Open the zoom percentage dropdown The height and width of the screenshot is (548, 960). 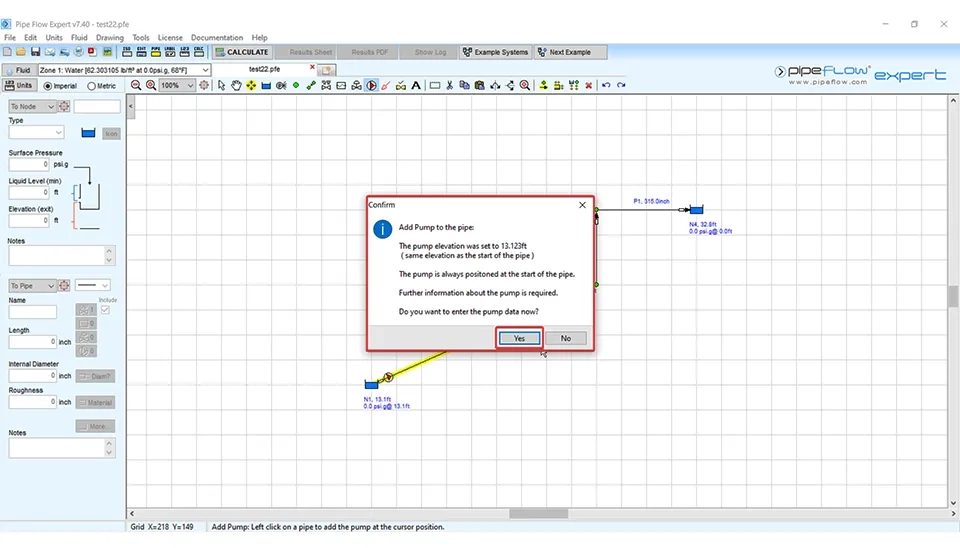pos(190,86)
